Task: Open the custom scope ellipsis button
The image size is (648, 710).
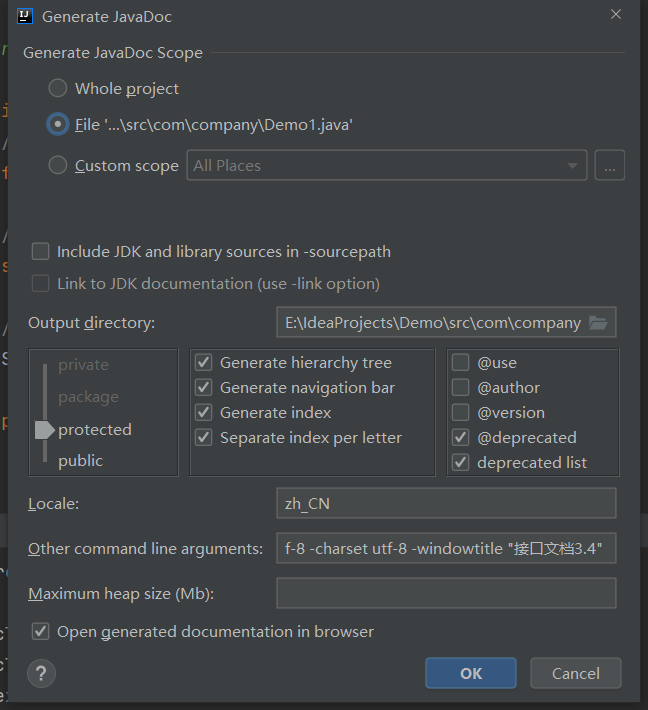Action: point(610,165)
